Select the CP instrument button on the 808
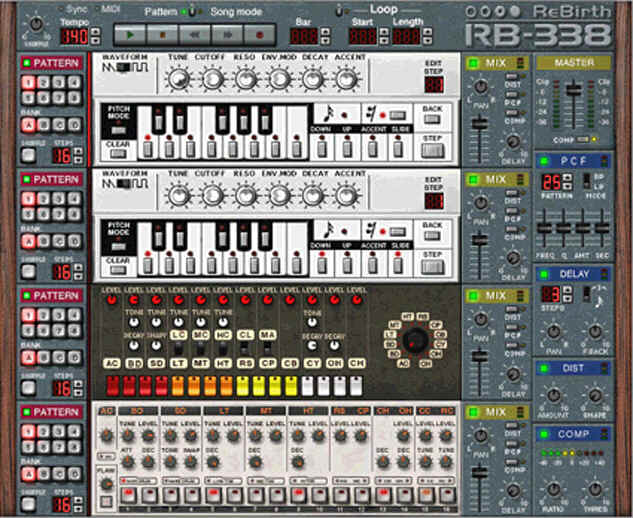Image resolution: width=633 pixels, height=518 pixels. (x=267, y=363)
